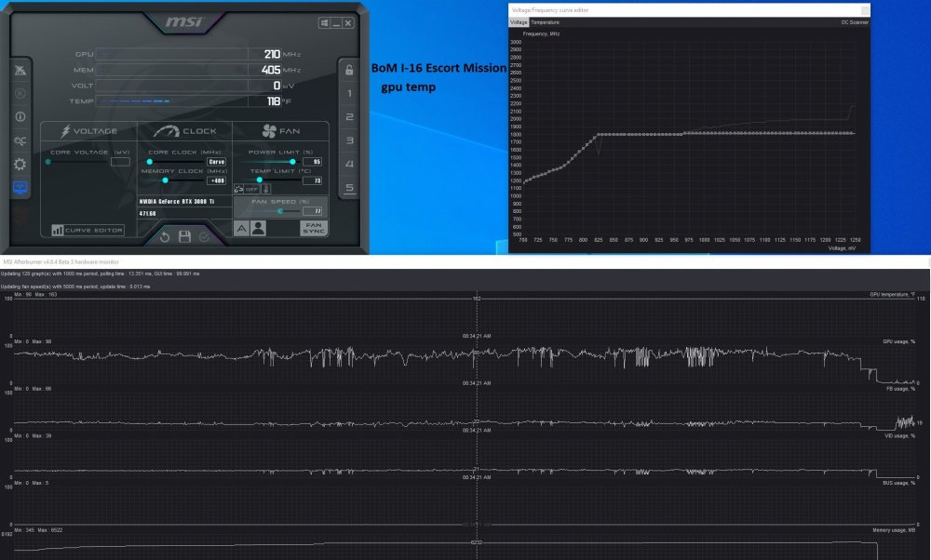Click the Power Limit slider handle
The width and height of the screenshot is (931, 560).
(x=292, y=162)
